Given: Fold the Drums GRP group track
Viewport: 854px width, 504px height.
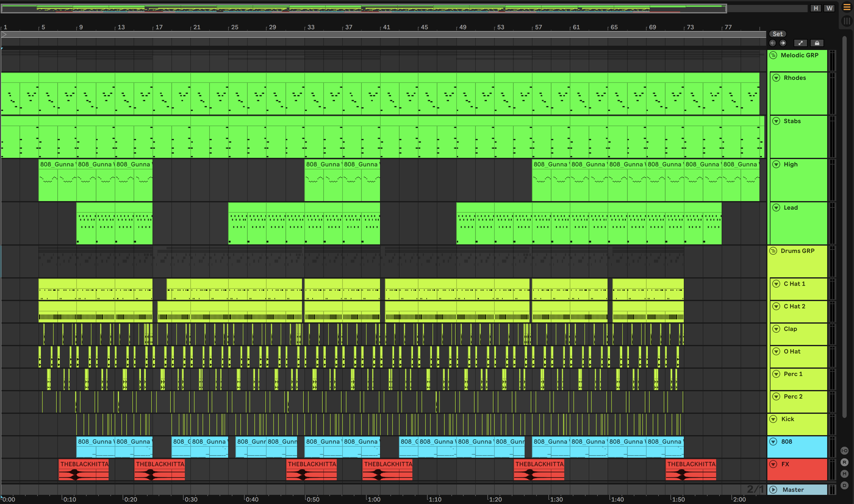Looking at the screenshot, I should tap(773, 251).
